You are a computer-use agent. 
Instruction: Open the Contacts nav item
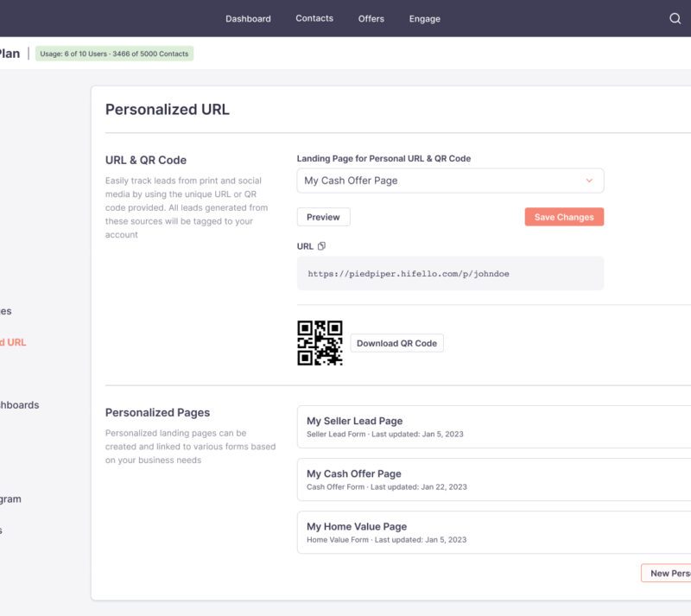point(314,18)
